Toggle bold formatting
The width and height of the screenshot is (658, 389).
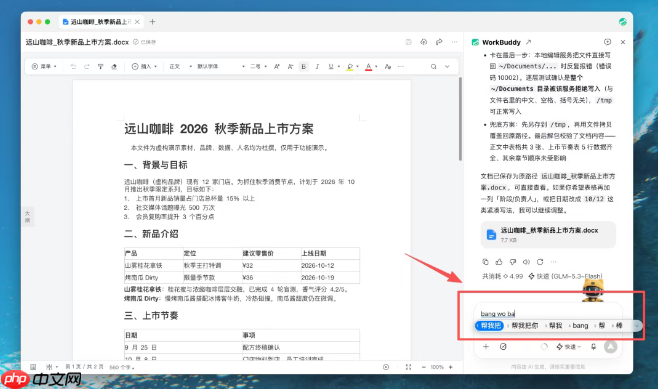[x=303, y=66]
